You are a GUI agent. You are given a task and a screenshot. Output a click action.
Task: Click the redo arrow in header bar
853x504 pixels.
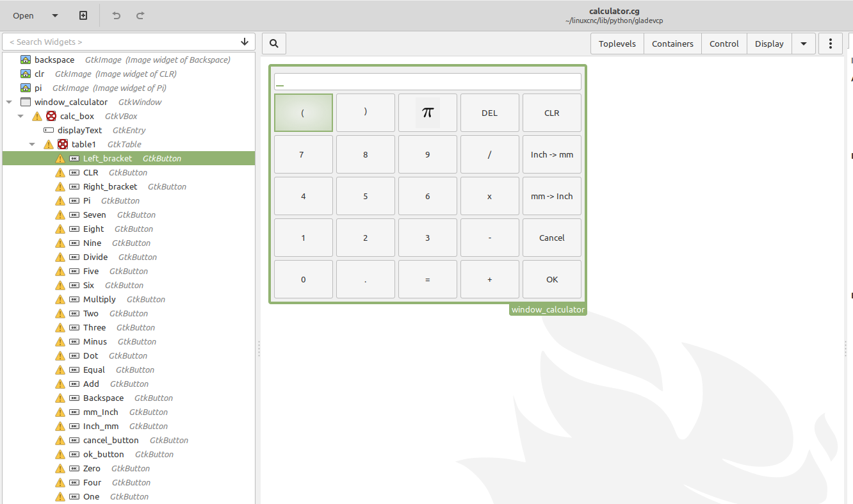click(140, 15)
